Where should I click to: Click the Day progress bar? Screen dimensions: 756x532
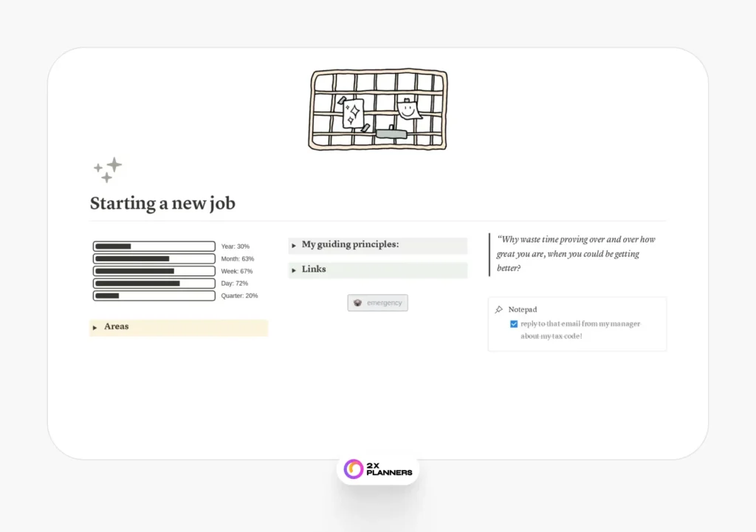pyautogui.click(x=154, y=283)
